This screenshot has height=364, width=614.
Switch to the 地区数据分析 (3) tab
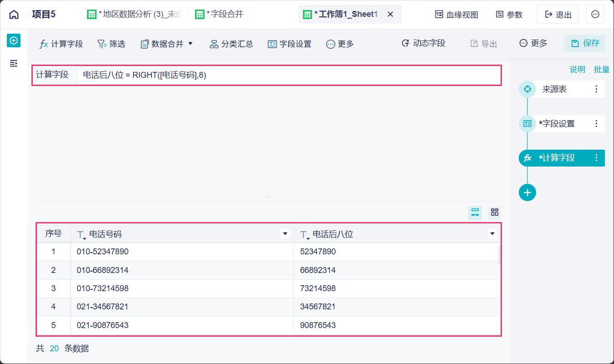click(x=134, y=14)
